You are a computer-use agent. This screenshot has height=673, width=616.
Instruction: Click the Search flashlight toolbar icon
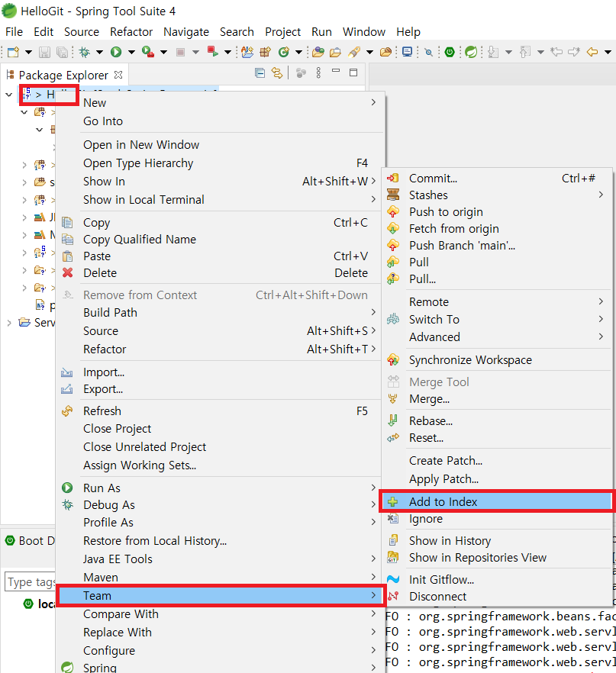click(x=354, y=52)
